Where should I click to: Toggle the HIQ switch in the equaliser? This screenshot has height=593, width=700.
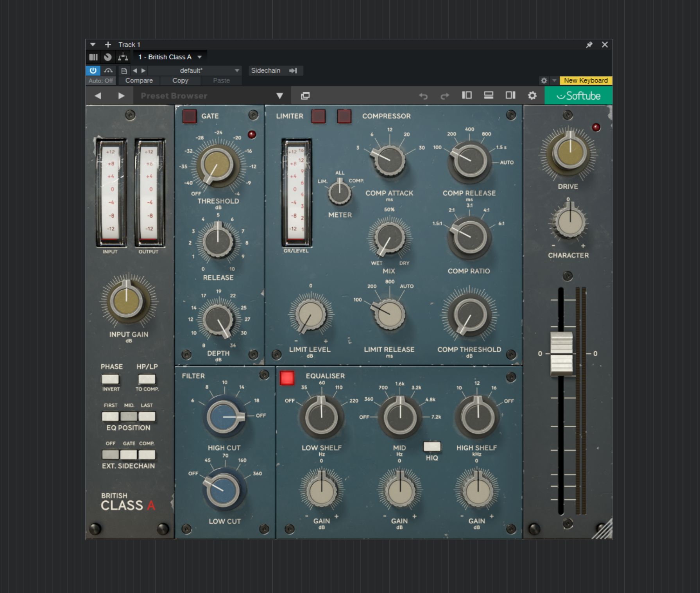click(432, 446)
